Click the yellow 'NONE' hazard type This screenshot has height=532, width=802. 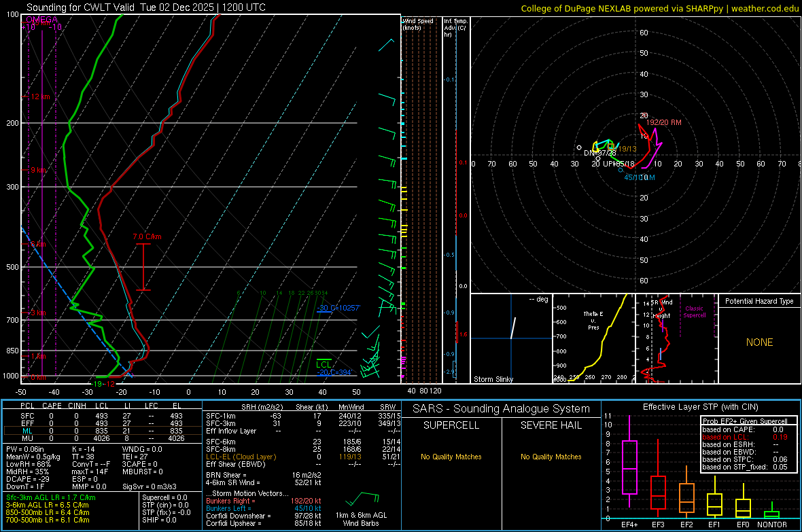(x=759, y=342)
